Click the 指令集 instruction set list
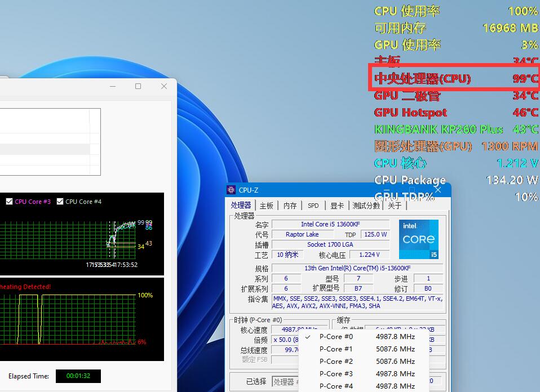The width and height of the screenshot is (540, 392). tap(357, 302)
